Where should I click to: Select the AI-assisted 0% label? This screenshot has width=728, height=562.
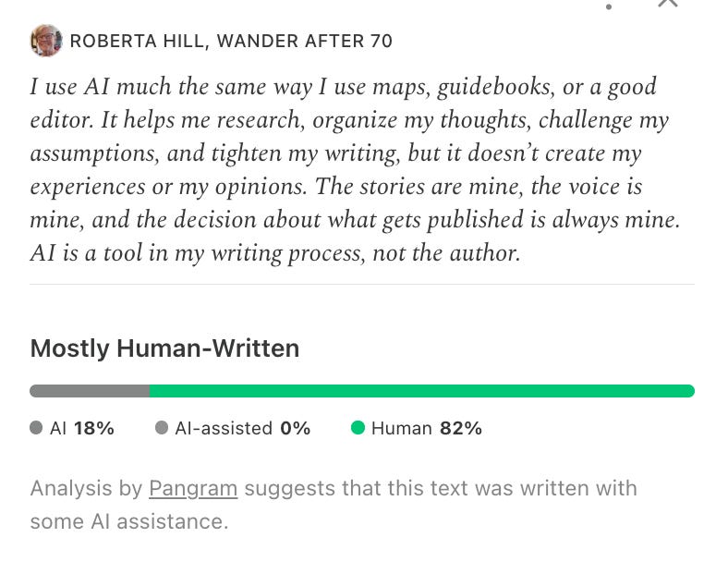pos(243,428)
